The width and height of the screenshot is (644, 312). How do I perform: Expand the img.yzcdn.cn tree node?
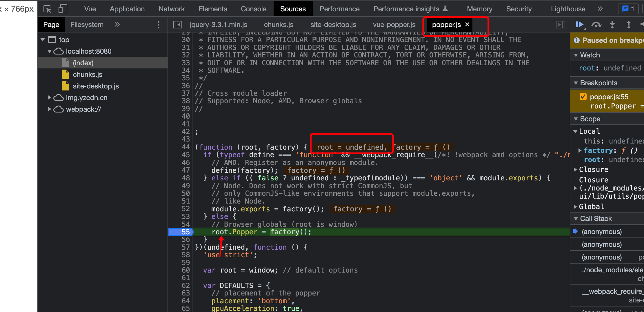click(50, 98)
